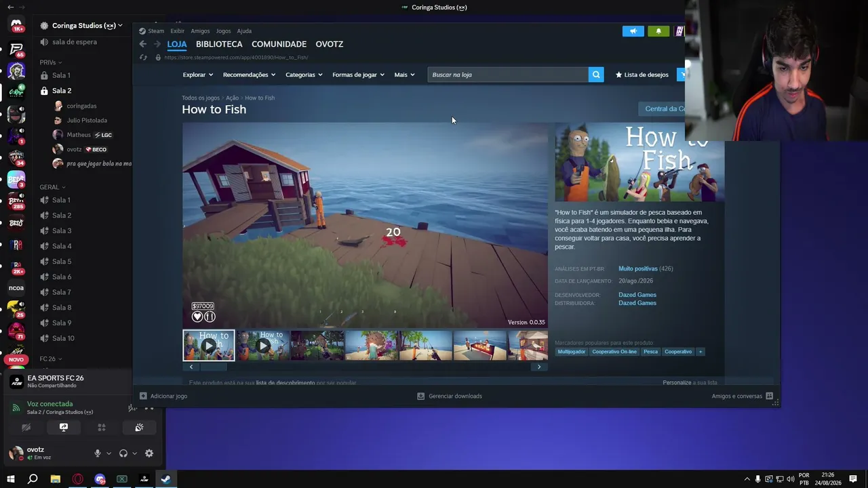Click Dazed Games developer link

(637, 295)
